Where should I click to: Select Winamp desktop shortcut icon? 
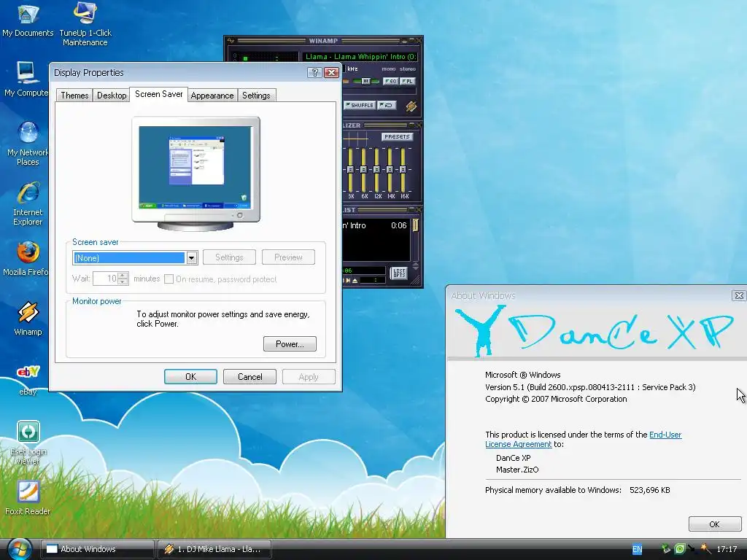pos(28,319)
